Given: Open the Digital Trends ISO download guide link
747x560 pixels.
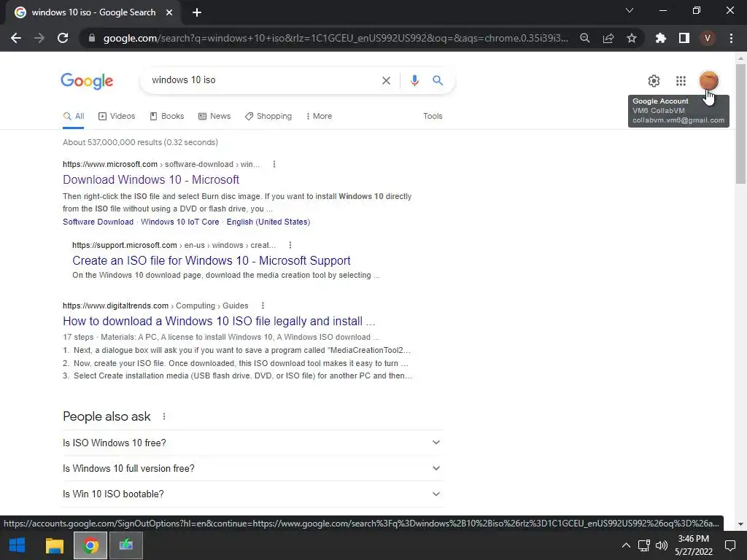Looking at the screenshot, I should 219,321.
